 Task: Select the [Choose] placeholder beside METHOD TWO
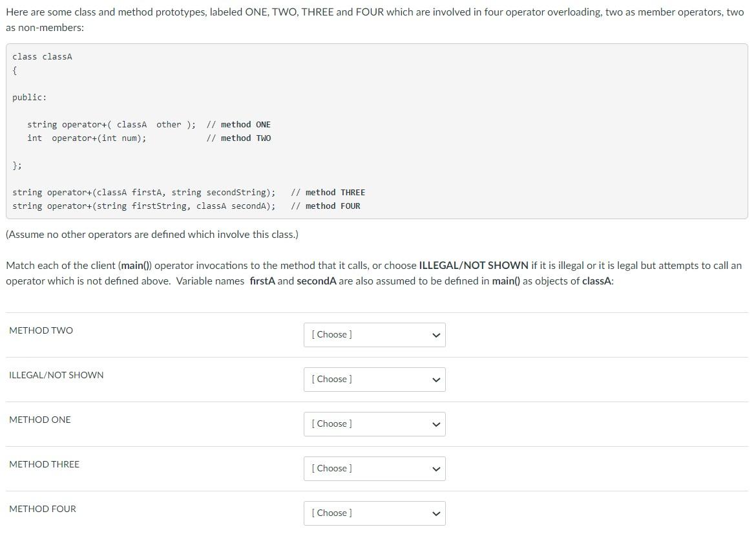point(331,334)
